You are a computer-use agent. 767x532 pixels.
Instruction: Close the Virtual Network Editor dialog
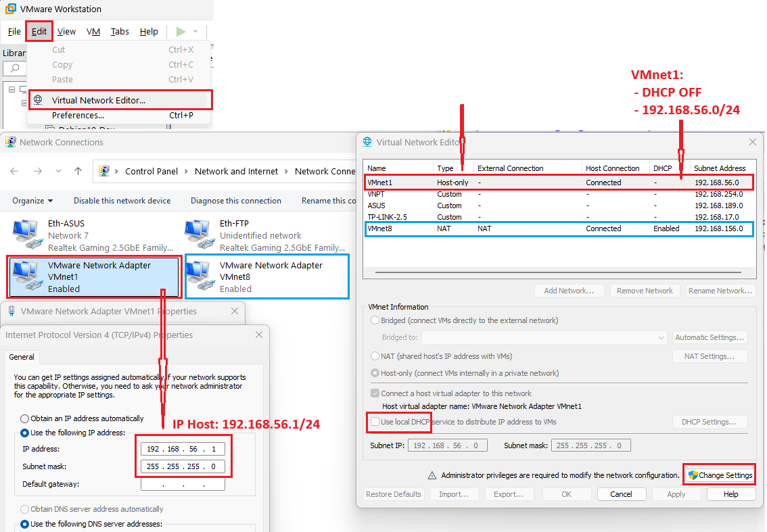coord(752,142)
